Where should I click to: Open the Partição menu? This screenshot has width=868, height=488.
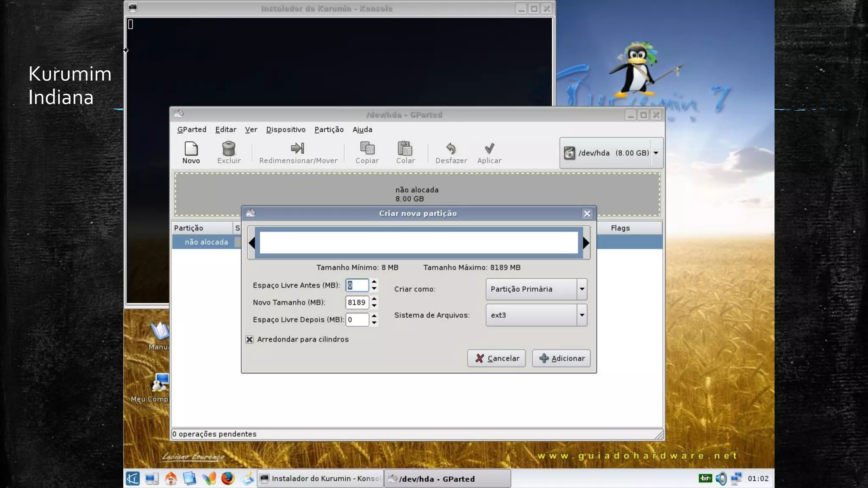click(329, 130)
